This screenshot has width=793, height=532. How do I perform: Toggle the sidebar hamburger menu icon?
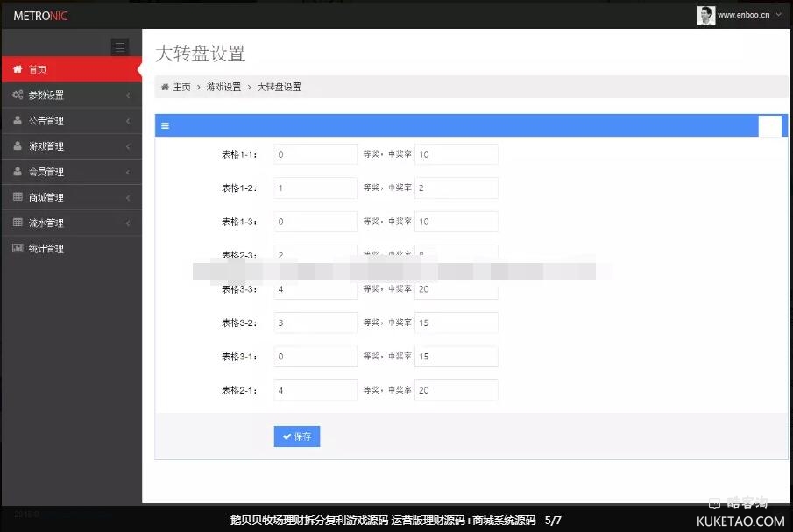pyautogui.click(x=120, y=47)
